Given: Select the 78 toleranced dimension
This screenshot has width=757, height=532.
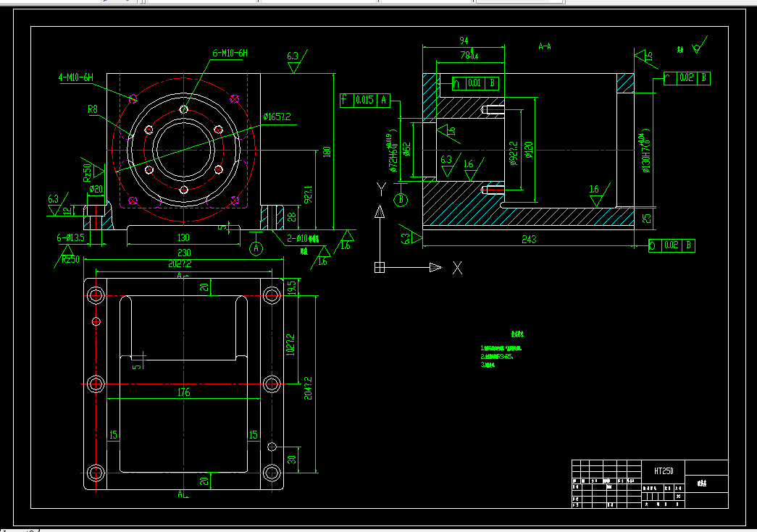Looking at the screenshot, I should [469, 55].
